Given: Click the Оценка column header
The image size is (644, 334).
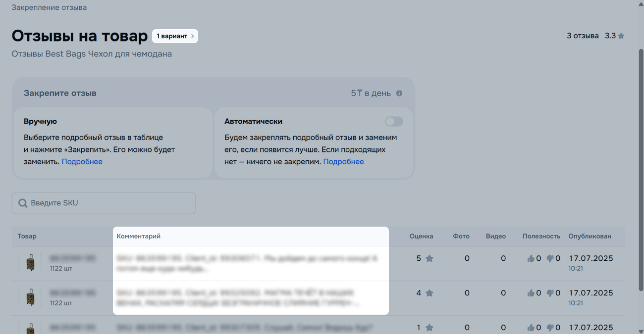Looking at the screenshot, I should (x=421, y=236).
